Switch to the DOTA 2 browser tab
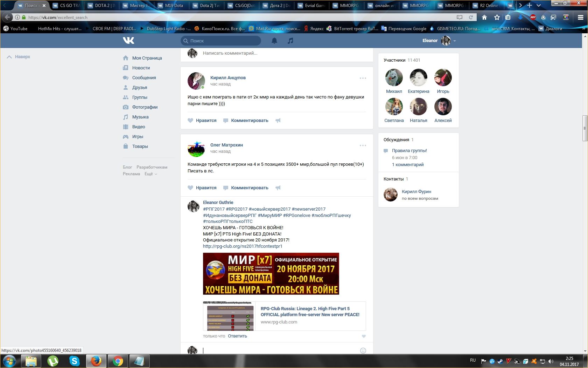 104,5
